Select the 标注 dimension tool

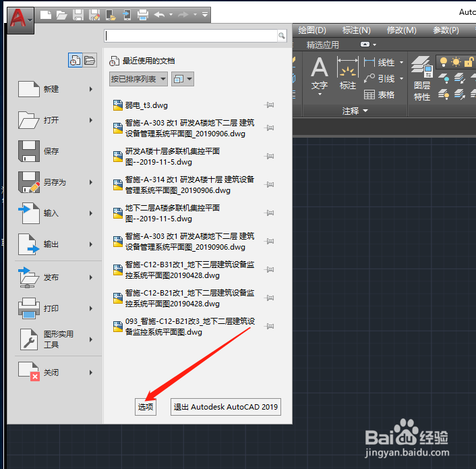pyautogui.click(x=348, y=73)
